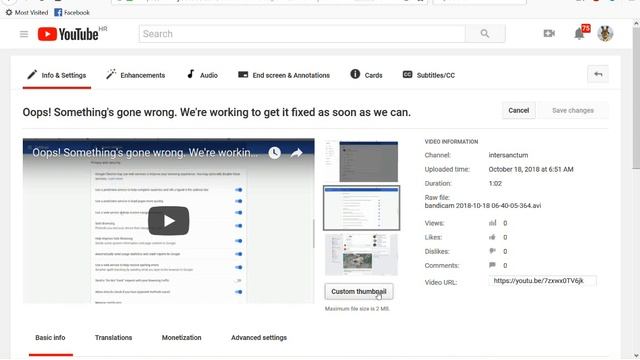
Task: Click the Save changes button
Action: [x=573, y=111]
